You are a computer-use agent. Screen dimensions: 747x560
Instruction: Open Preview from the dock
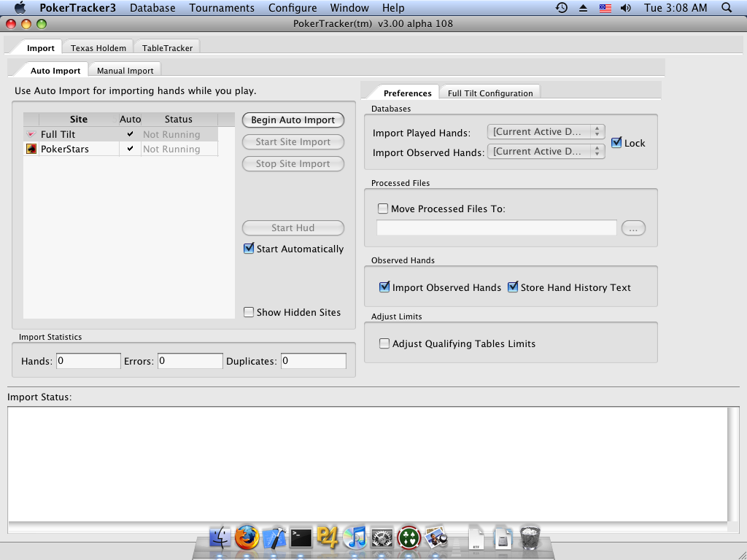point(436,538)
